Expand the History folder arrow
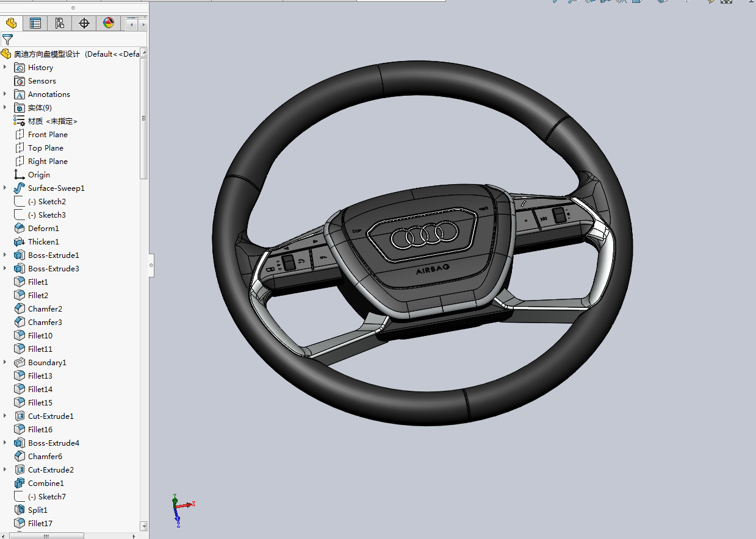 (x=5, y=67)
